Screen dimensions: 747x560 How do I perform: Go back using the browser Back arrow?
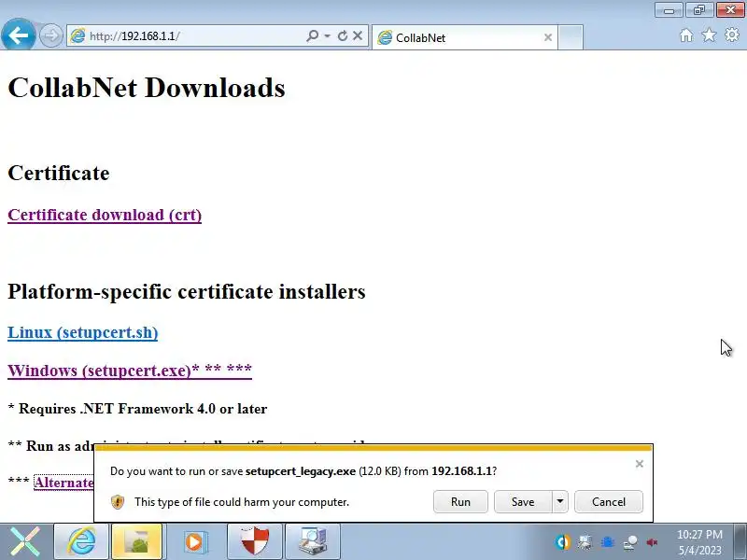click(19, 35)
